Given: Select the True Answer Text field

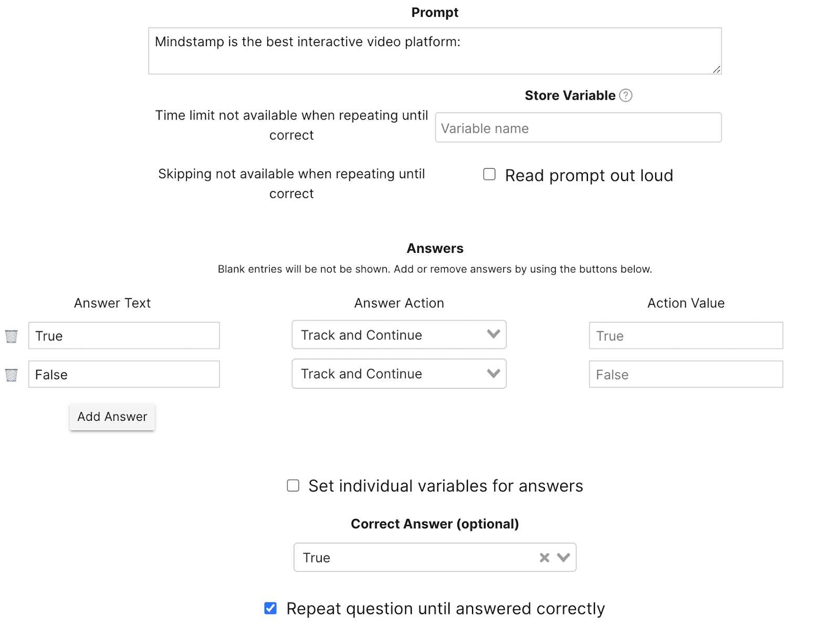Looking at the screenshot, I should pos(124,335).
